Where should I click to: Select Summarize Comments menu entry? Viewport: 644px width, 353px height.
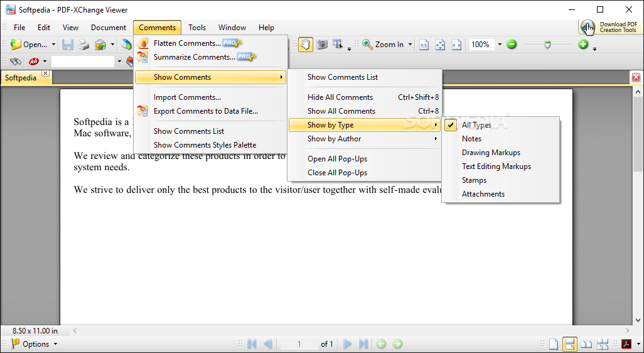210,57
